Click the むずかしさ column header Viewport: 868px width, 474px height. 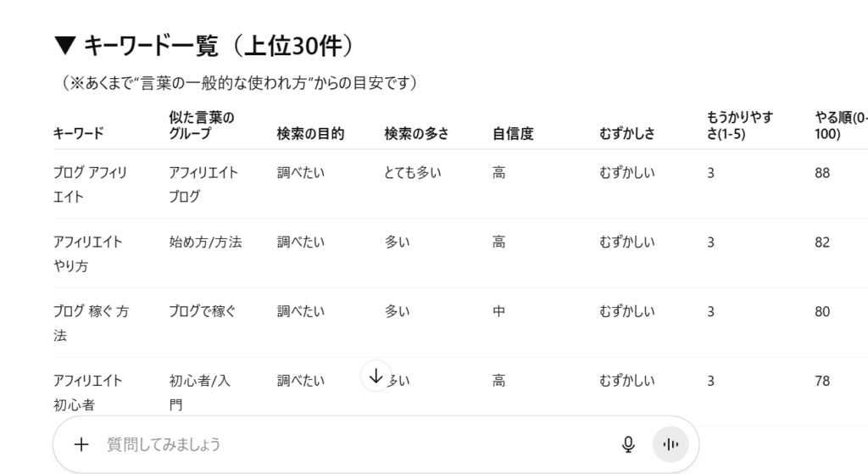point(626,134)
